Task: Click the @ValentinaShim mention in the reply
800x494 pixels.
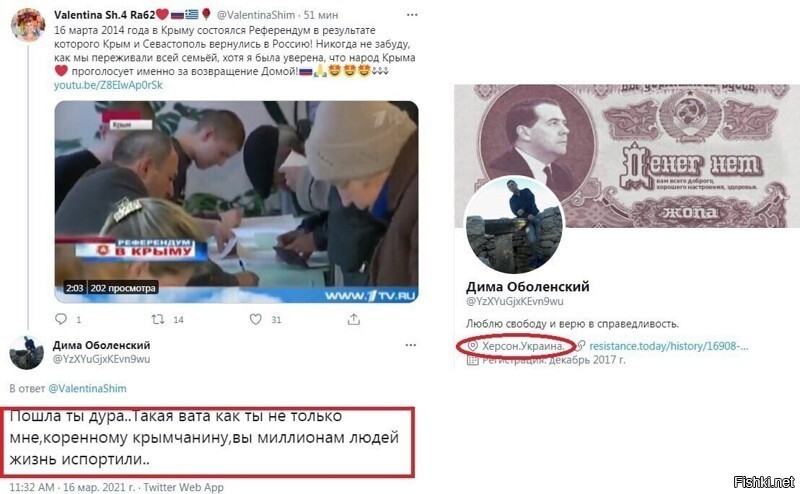Action: (x=87, y=388)
